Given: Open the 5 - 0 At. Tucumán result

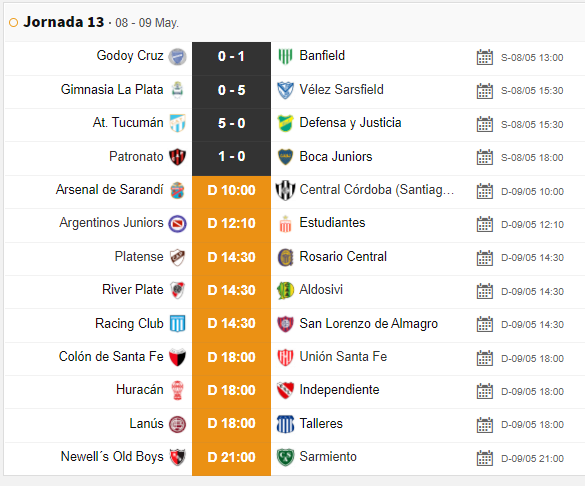Looking at the screenshot, I should pos(231,123).
